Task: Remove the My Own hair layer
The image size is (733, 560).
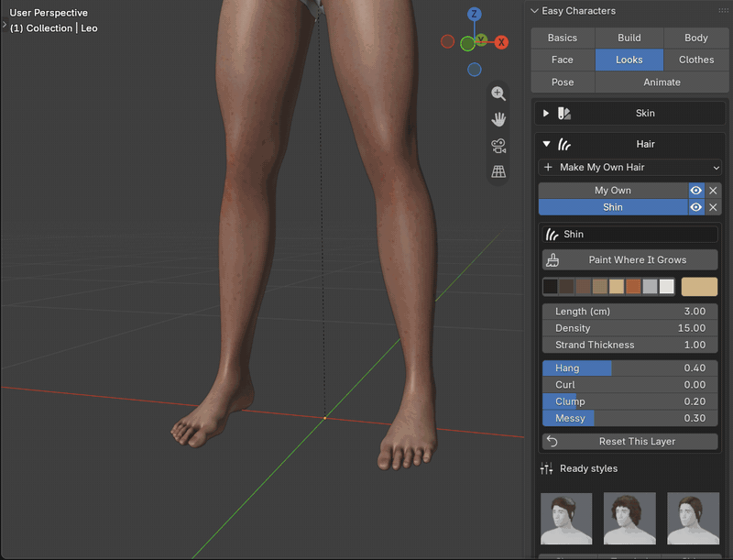Action: click(x=713, y=191)
